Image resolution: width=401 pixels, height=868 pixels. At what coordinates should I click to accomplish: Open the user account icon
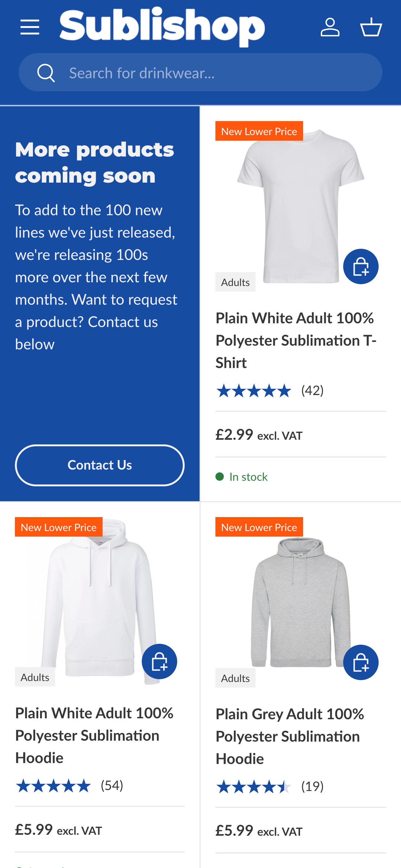click(x=330, y=27)
